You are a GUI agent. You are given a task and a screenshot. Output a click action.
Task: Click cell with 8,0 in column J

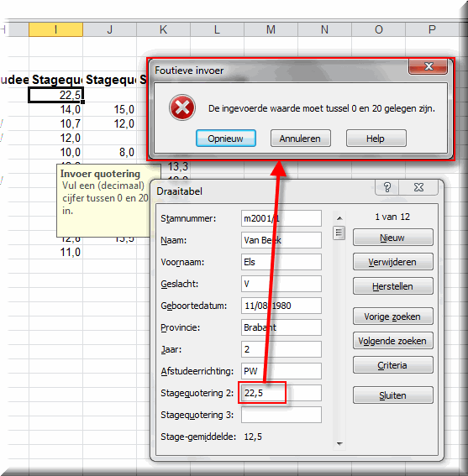point(110,152)
